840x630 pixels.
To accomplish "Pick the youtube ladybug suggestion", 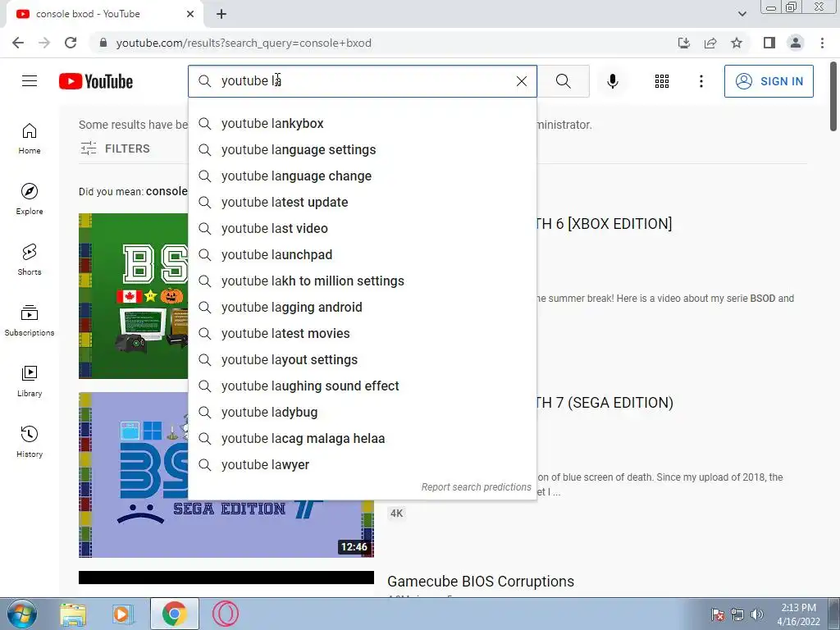I will pyautogui.click(x=362, y=412).
